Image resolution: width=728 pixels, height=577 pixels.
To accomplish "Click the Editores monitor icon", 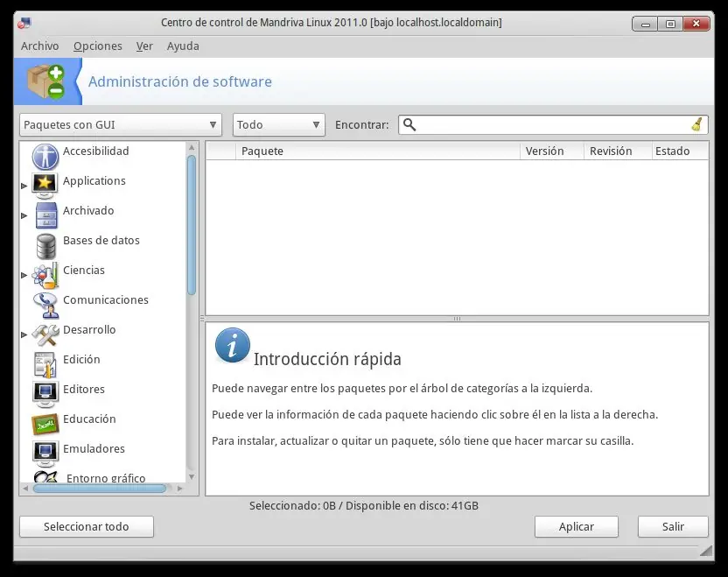I will (x=45, y=389).
